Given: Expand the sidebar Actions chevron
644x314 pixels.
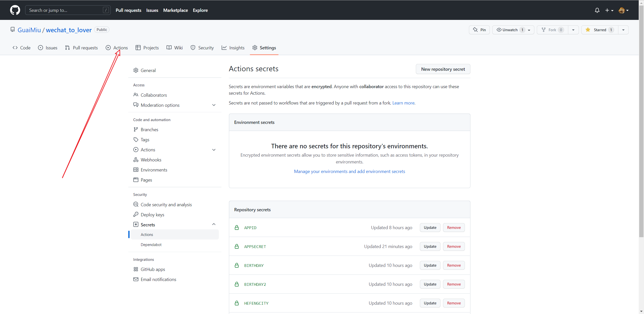Looking at the screenshot, I should pyautogui.click(x=214, y=150).
